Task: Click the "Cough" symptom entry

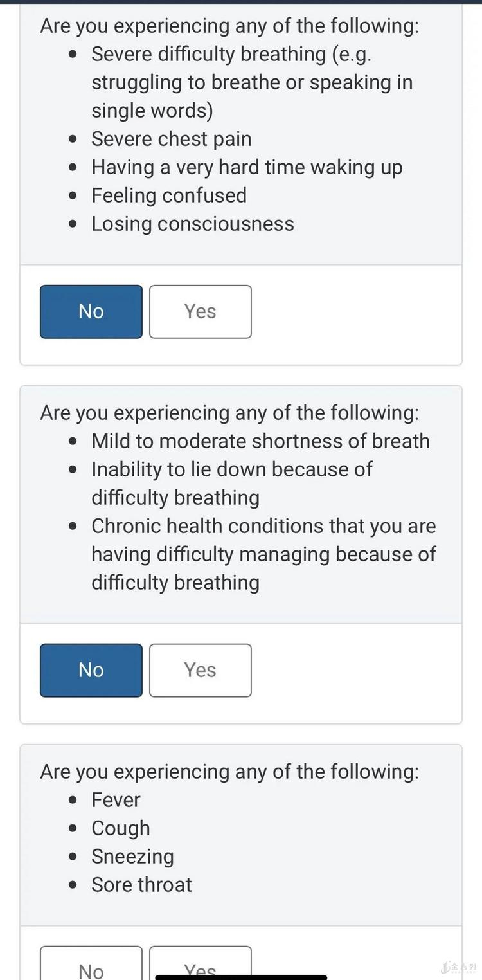Action: [120, 828]
